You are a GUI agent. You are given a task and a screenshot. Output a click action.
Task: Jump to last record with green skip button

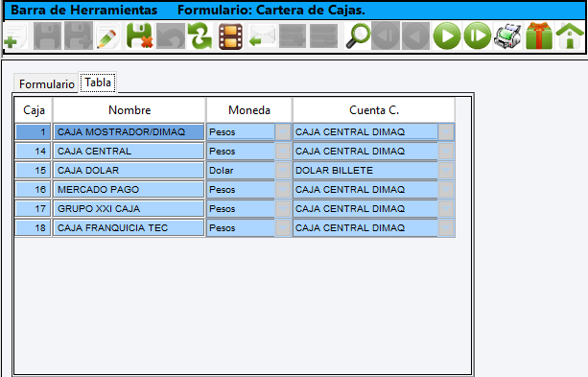point(478,36)
